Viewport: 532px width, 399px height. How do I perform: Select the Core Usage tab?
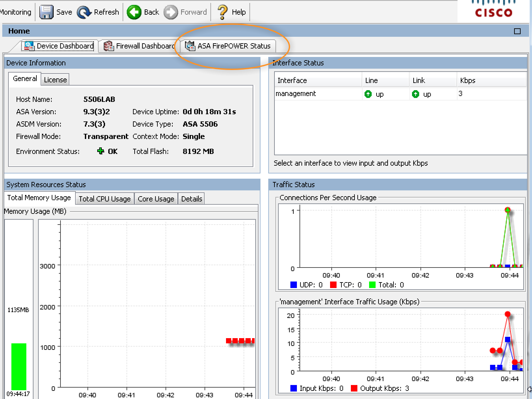tap(156, 199)
